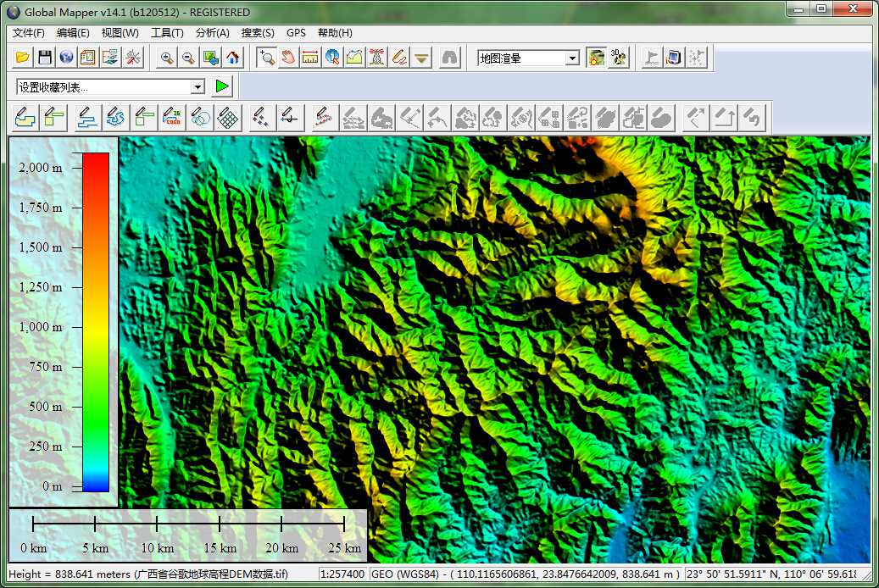
Task: Click the 23° 50' 51.5911" N status coordinates
Action: click(x=771, y=574)
